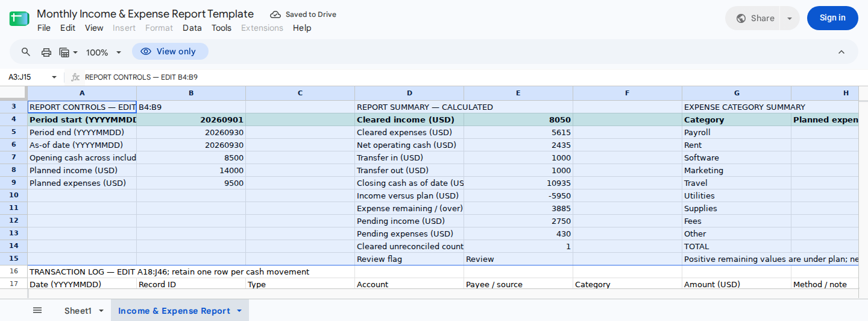Open the all sheets list icon
The width and height of the screenshot is (868, 321).
click(37, 311)
